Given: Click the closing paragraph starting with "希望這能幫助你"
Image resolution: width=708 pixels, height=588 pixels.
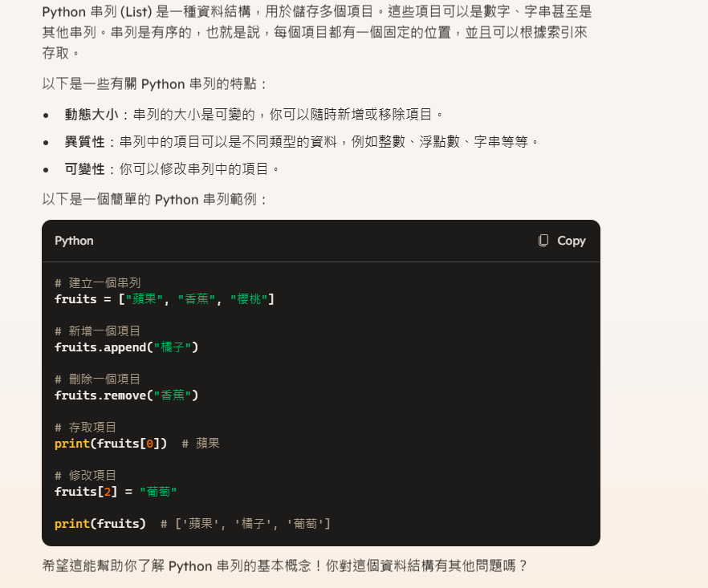Looking at the screenshot, I should tap(285, 566).
